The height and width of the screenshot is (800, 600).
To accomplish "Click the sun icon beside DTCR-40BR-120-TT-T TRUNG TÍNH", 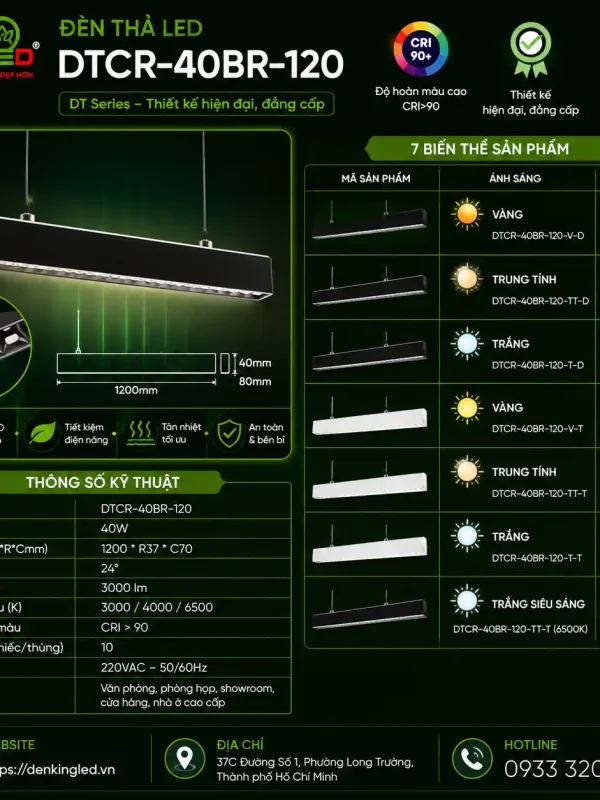I will pos(467,471).
